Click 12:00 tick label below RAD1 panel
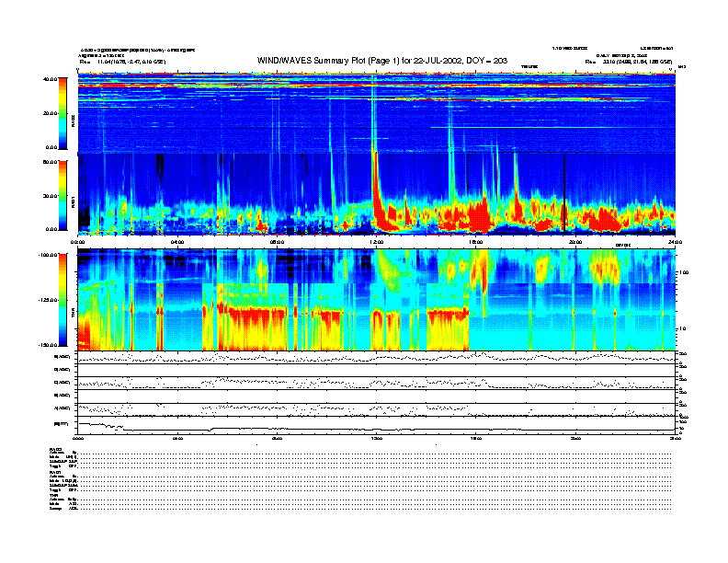Screen dimensions: 728x563 (x=377, y=242)
